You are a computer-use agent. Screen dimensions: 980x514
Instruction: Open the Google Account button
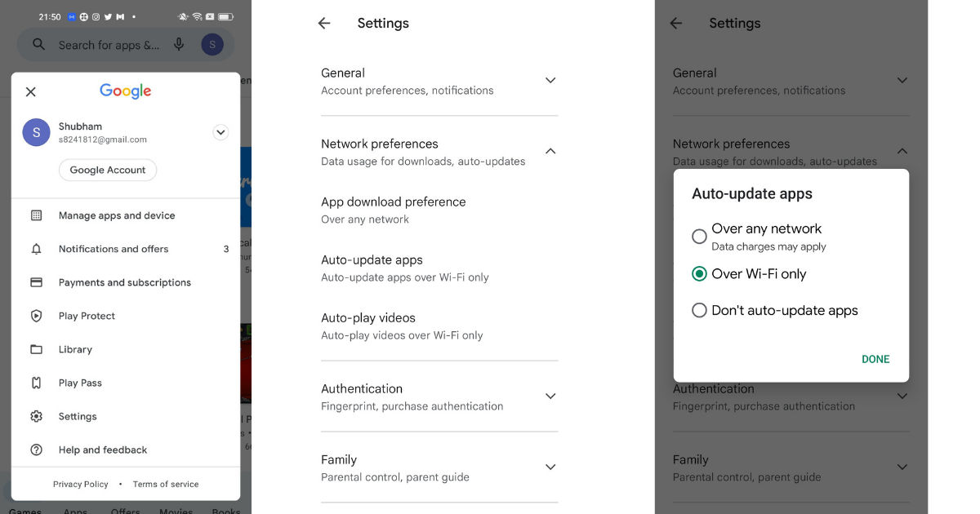click(x=108, y=170)
